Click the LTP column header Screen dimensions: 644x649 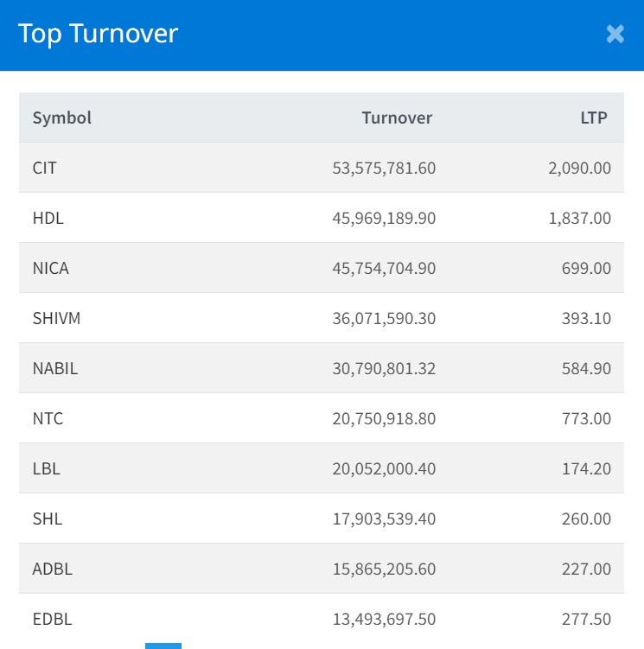(x=594, y=118)
